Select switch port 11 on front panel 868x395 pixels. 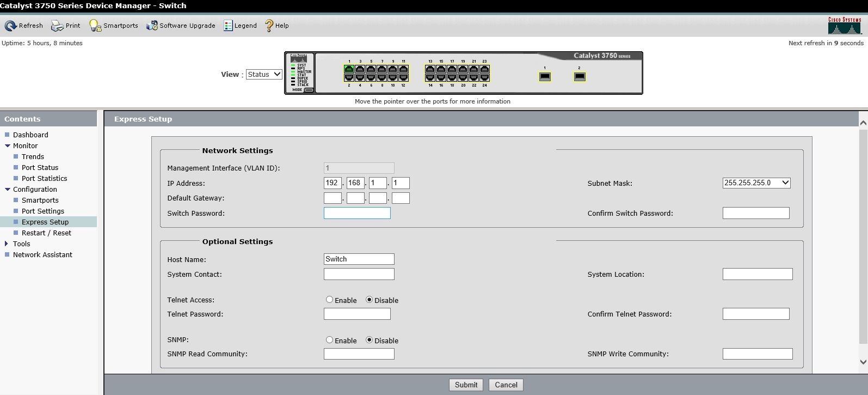tap(403, 69)
